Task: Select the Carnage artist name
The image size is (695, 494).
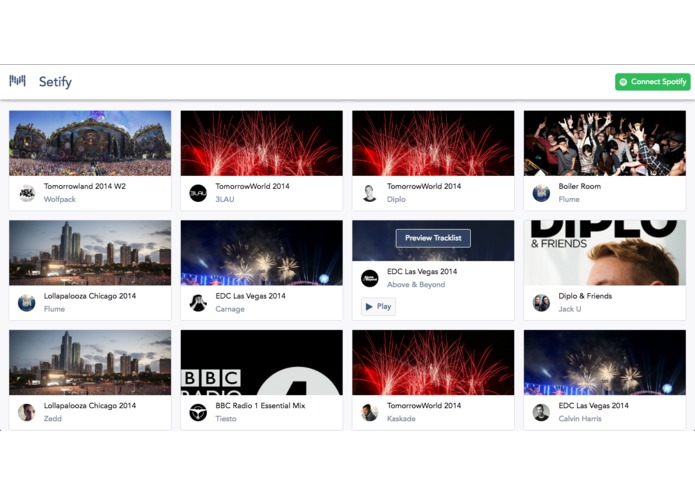Action: point(230,309)
